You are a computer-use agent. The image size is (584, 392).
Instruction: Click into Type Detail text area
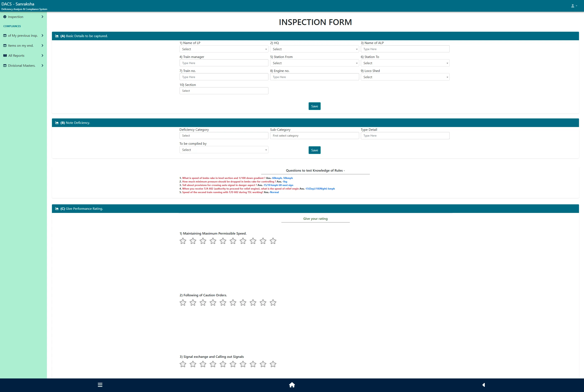(x=405, y=136)
